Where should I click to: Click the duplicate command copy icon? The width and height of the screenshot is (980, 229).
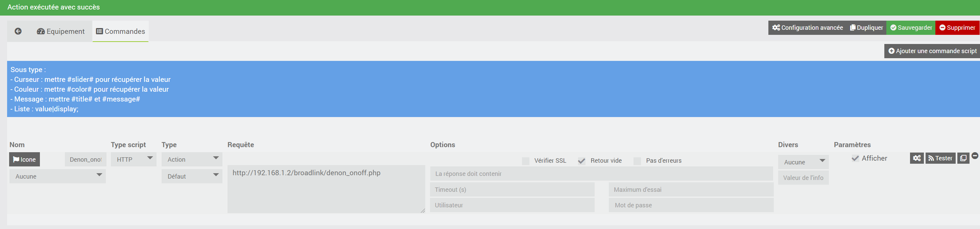(x=963, y=158)
